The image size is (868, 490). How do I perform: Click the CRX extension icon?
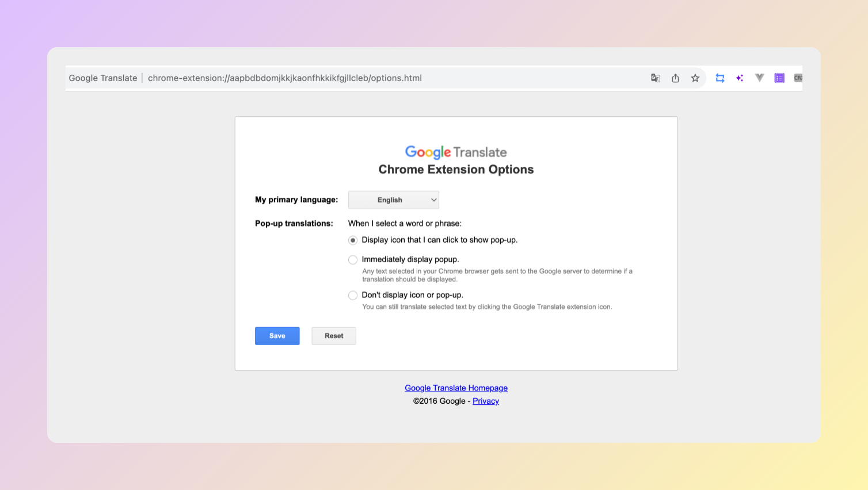pyautogui.click(x=798, y=78)
